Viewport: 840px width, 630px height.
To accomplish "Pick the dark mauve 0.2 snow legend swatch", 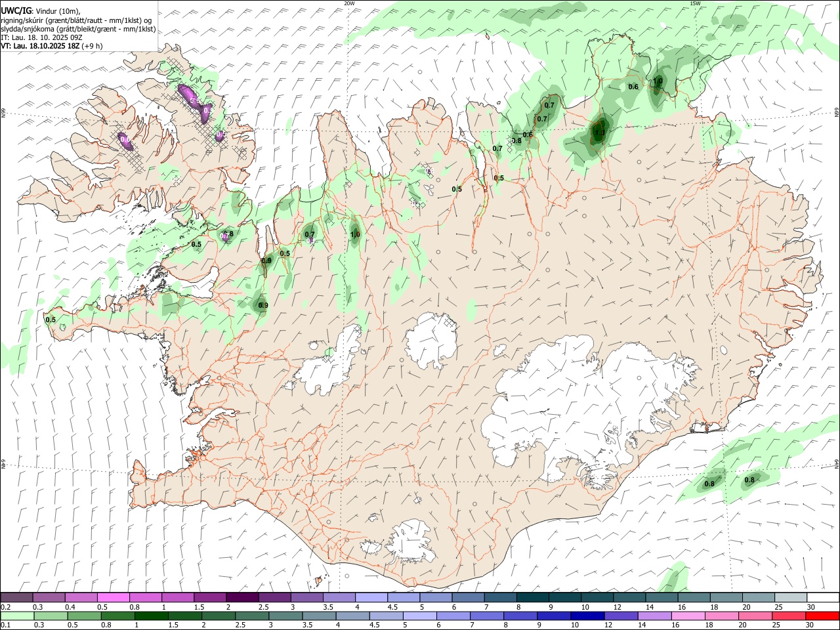I will [x=16, y=598].
